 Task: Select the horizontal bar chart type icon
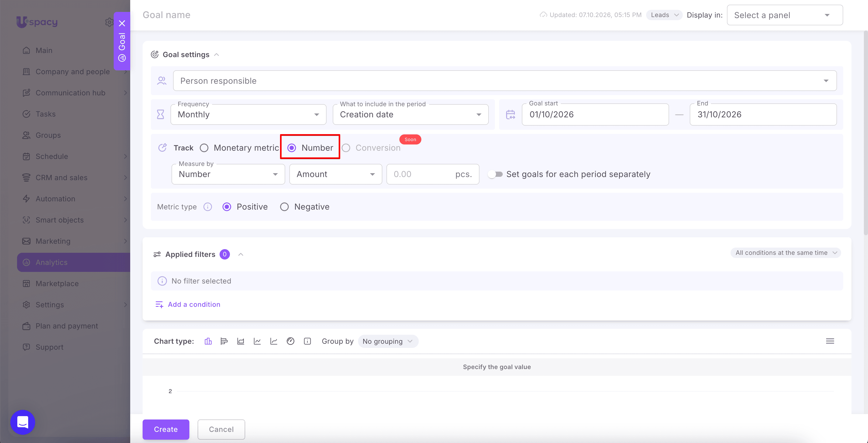click(224, 341)
